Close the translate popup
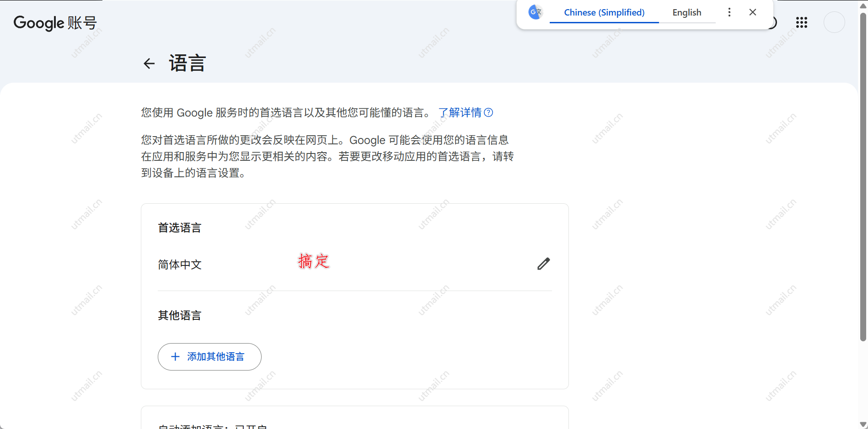Screen dimensions: 868x429 [x=753, y=12]
